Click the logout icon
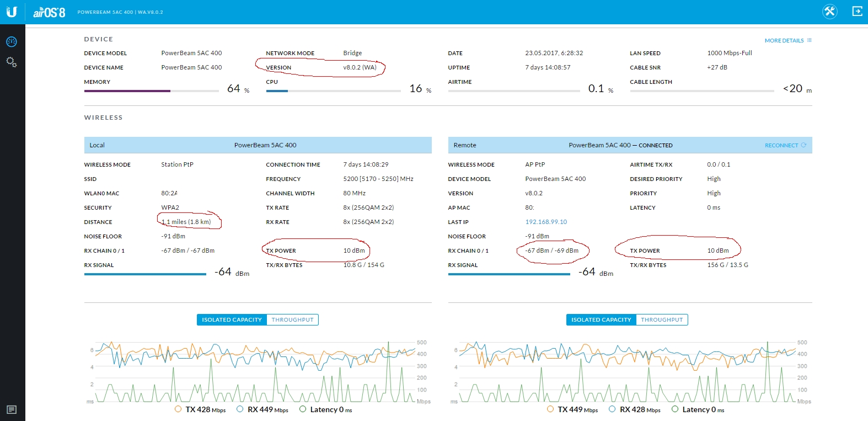868x421 pixels. (x=857, y=11)
